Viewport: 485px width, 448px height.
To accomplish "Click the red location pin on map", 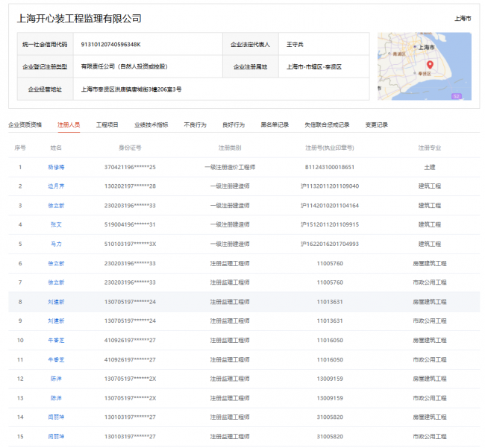I will (x=430, y=64).
